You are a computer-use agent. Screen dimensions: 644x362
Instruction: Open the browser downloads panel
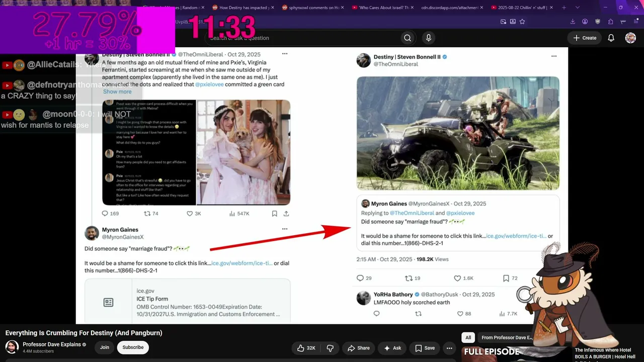point(573,22)
